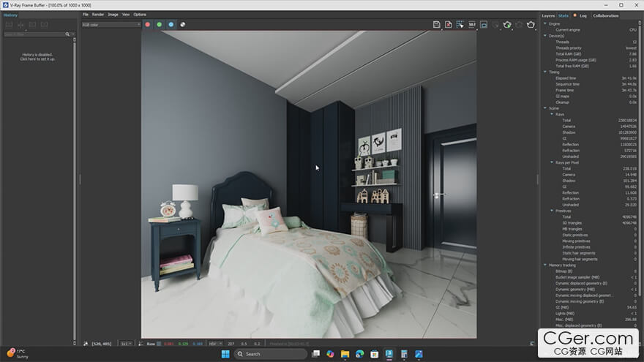This screenshot has width=644, height=362.
Task: Collapse the Timing section in Stats
Action: coord(545,72)
